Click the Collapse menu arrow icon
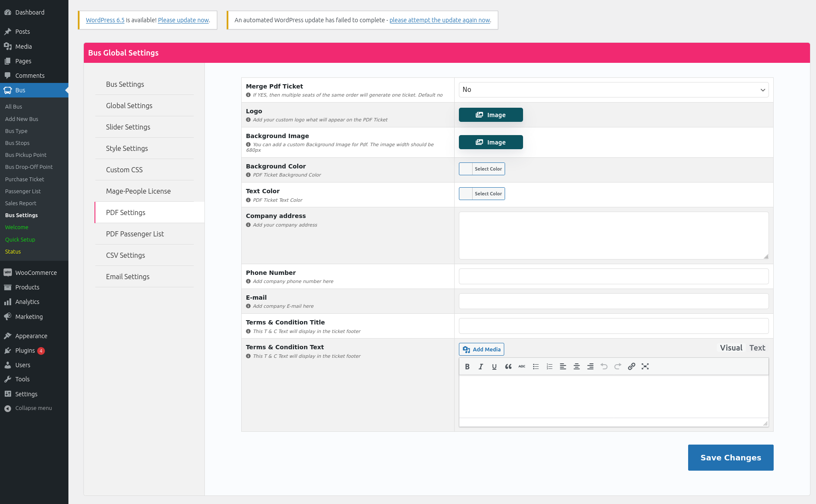This screenshot has width=816, height=504. (8, 409)
